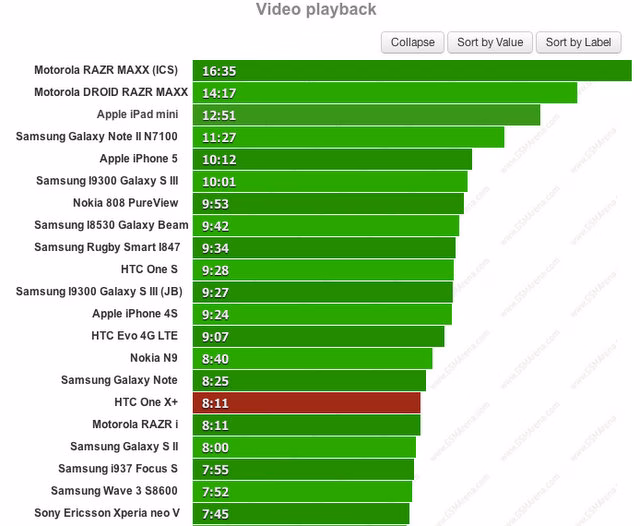Select the Motorola RAZR i label
Image resolution: width=640 pixels, height=526 pixels.
point(136,424)
